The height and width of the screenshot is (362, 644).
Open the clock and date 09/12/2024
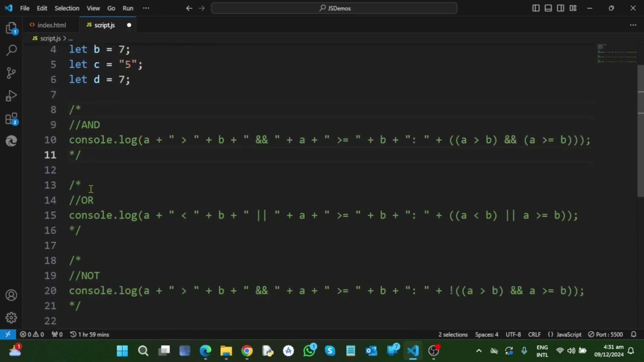coord(609,351)
